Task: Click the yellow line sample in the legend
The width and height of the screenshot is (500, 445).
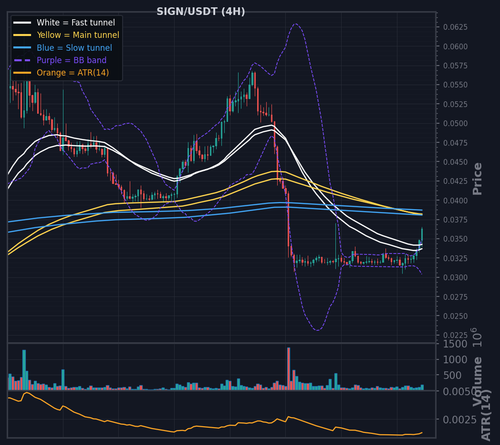Action: pyautogui.click(x=22, y=35)
